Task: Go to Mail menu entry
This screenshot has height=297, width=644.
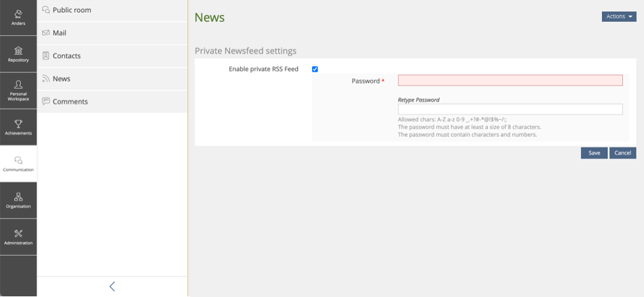Action: pyautogui.click(x=112, y=33)
